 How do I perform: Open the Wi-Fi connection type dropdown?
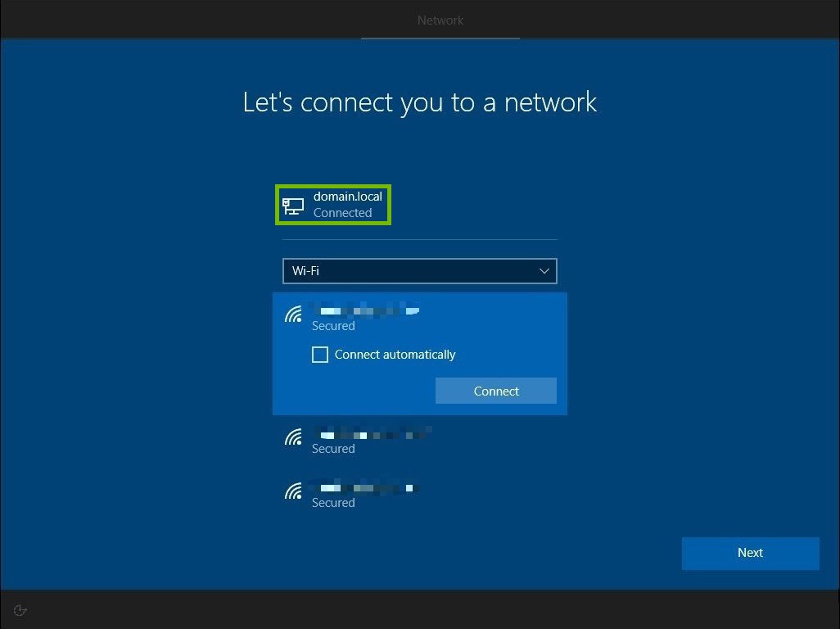(419, 271)
